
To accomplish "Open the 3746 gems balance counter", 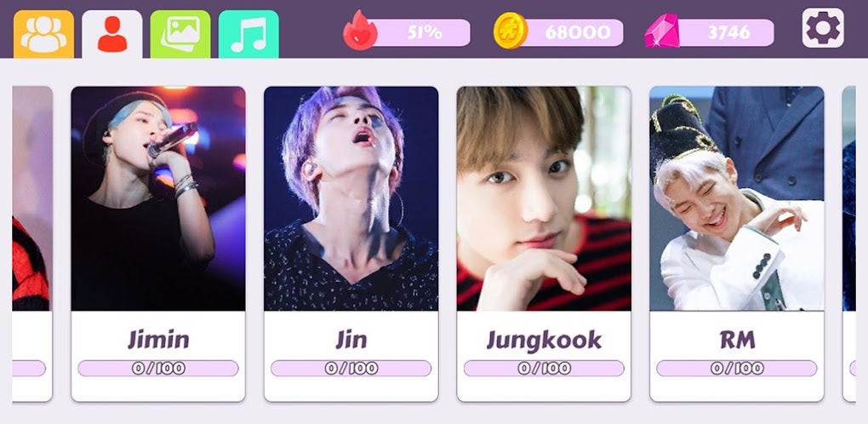I will 727,32.
